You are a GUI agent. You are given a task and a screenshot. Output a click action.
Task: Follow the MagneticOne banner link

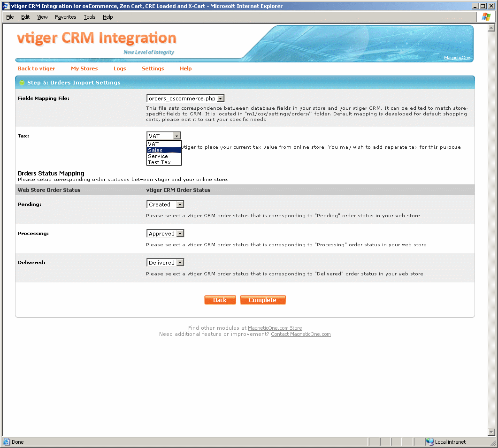pyautogui.click(x=457, y=58)
